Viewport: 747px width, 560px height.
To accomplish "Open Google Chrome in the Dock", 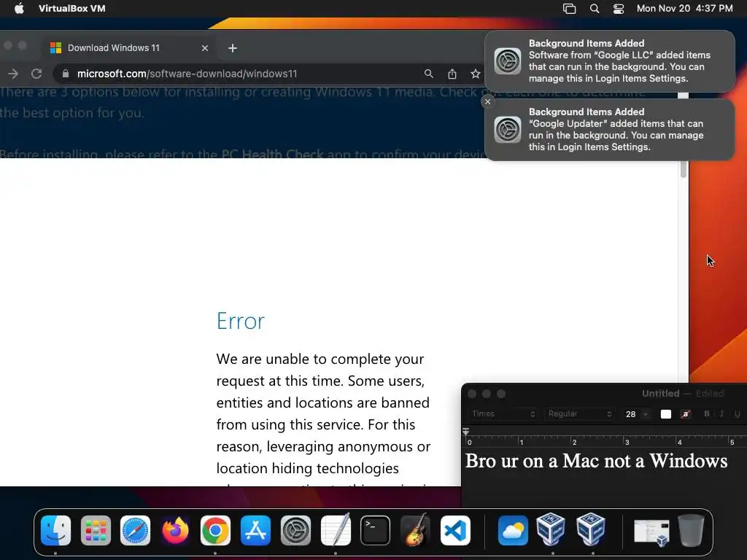I will 215,531.
